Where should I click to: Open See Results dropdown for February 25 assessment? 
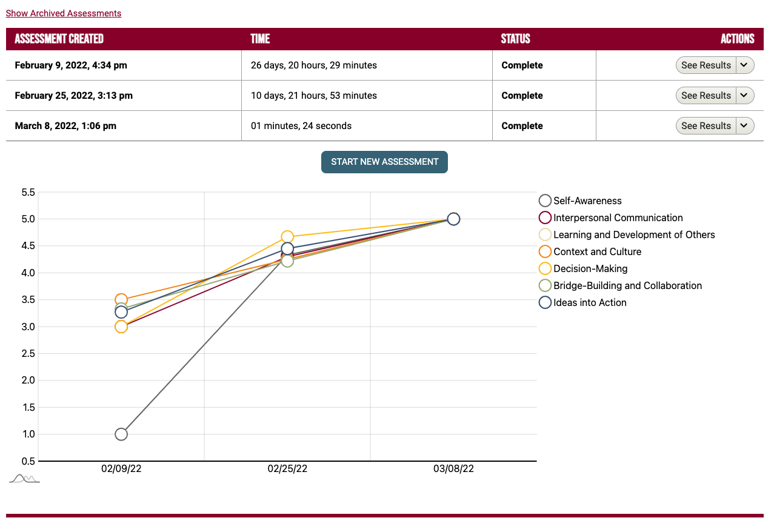coord(744,95)
